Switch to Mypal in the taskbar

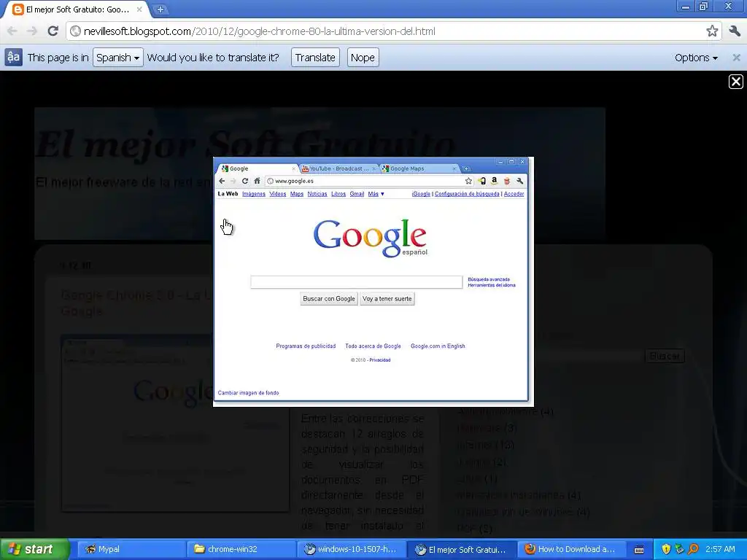[x=131, y=549]
